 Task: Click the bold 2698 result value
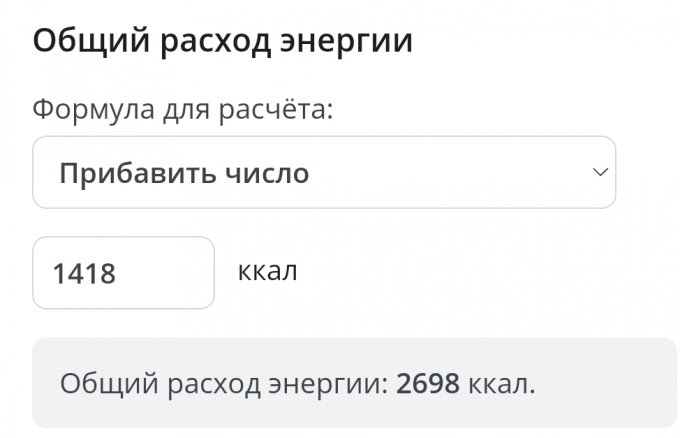tap(429, 383)
